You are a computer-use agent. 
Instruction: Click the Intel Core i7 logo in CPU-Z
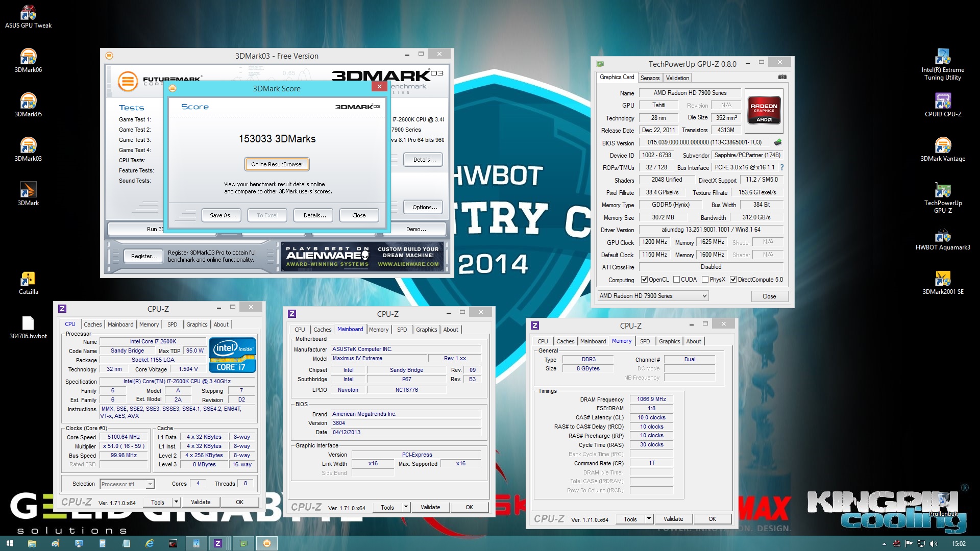232,355
